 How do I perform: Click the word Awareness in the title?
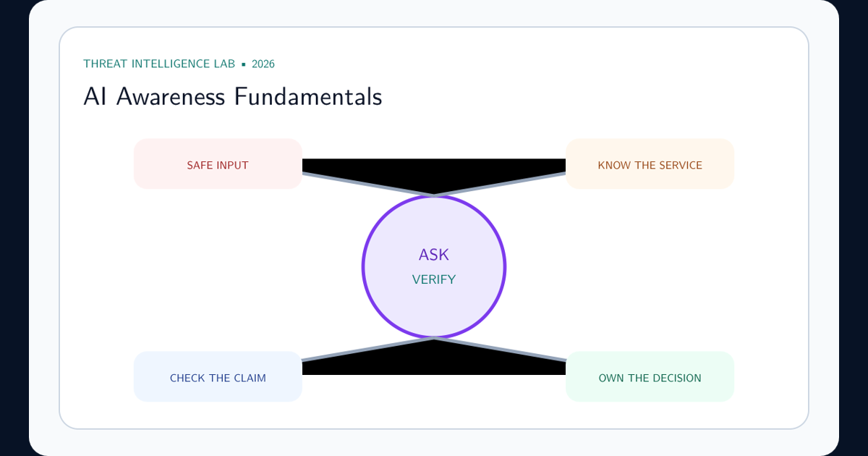(x=171, y=96)
